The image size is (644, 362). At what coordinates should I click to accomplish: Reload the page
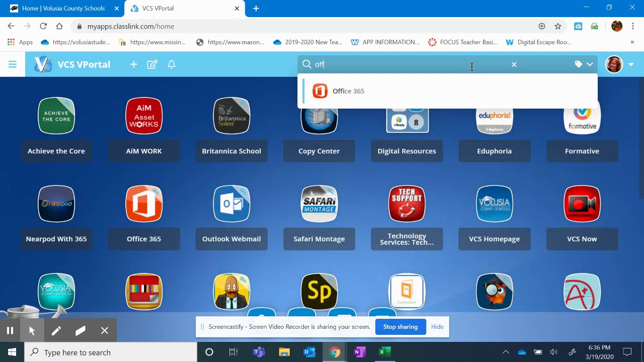(x=43, y=26)
